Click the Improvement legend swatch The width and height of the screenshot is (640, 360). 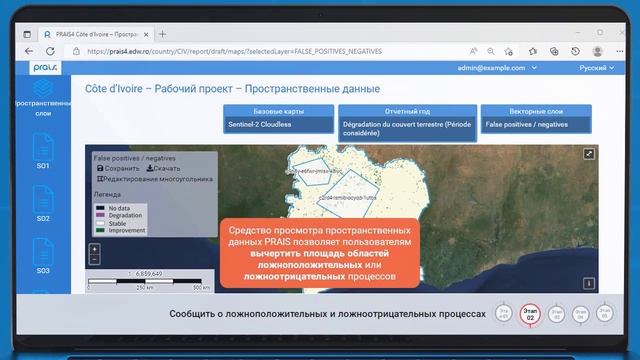100,231
